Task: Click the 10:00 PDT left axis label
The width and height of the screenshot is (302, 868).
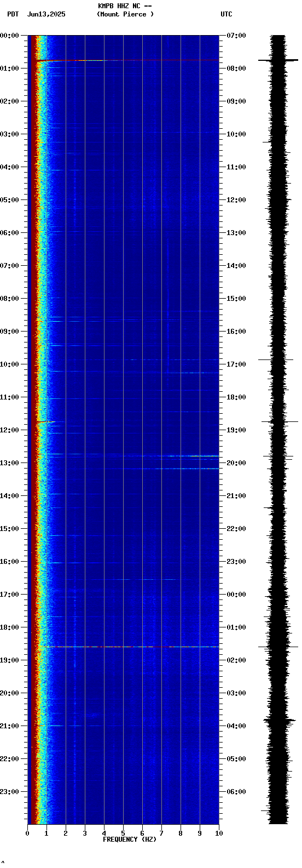Action: pyautogui.click(x=10, y=364)
